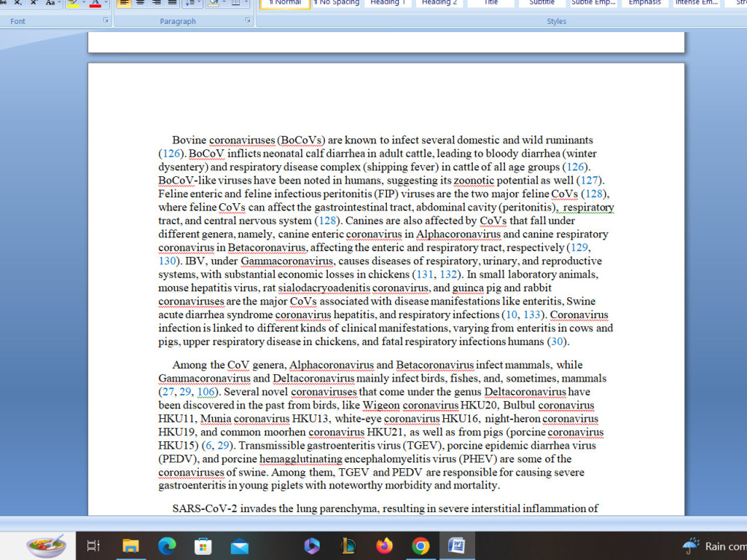Click the grammar-flagged word 'respiratory' after '(peritonitis),'
Viewport: 747px width, 560px height.
tap(589, 208)
